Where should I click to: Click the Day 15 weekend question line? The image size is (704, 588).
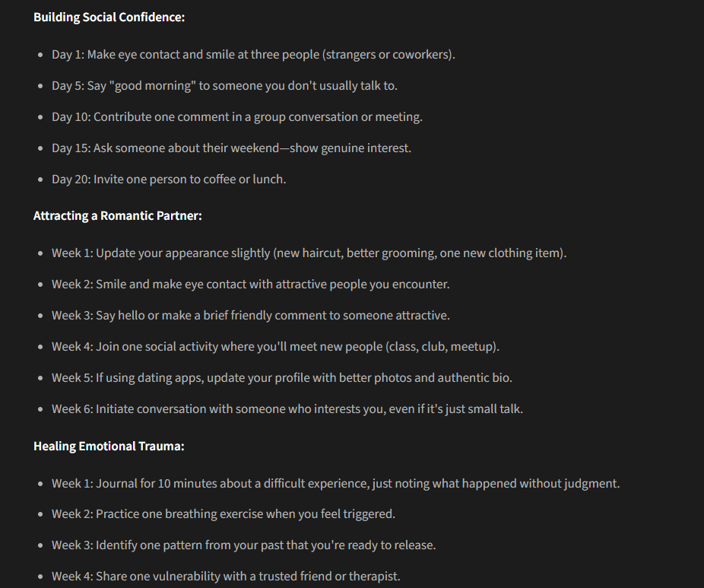coord(231,148)
